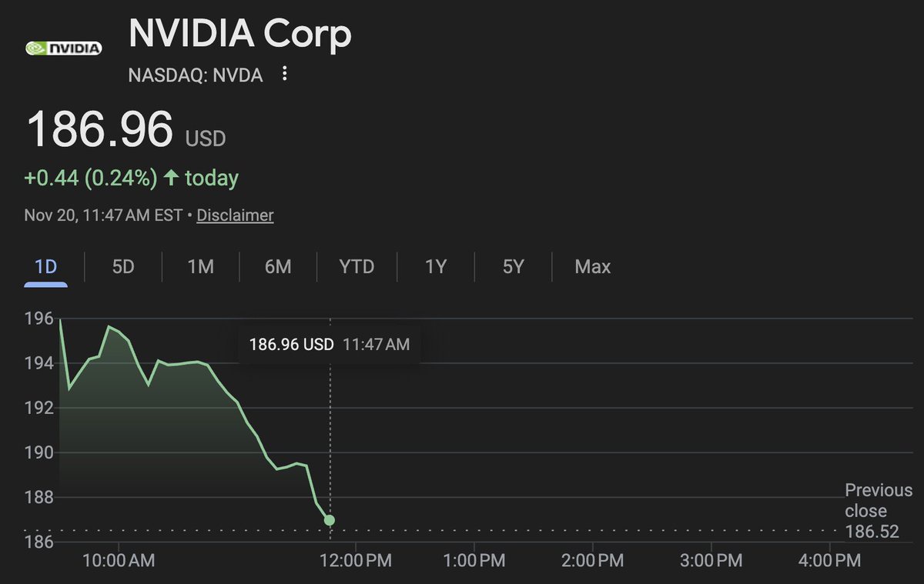Click the Previous close 186.52 label
Image resolution: width=924 pixels, height=584 pixels.
[878, 511]
